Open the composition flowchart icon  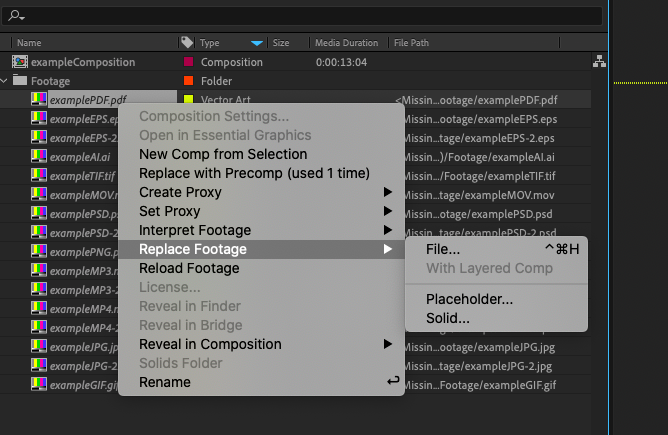click(x=599, y=61)
